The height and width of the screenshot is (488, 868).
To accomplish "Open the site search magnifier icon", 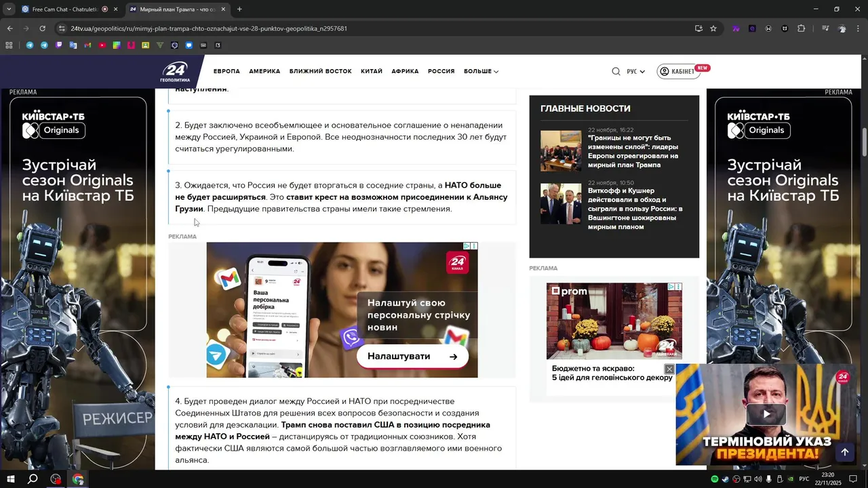I will (616, 71).
